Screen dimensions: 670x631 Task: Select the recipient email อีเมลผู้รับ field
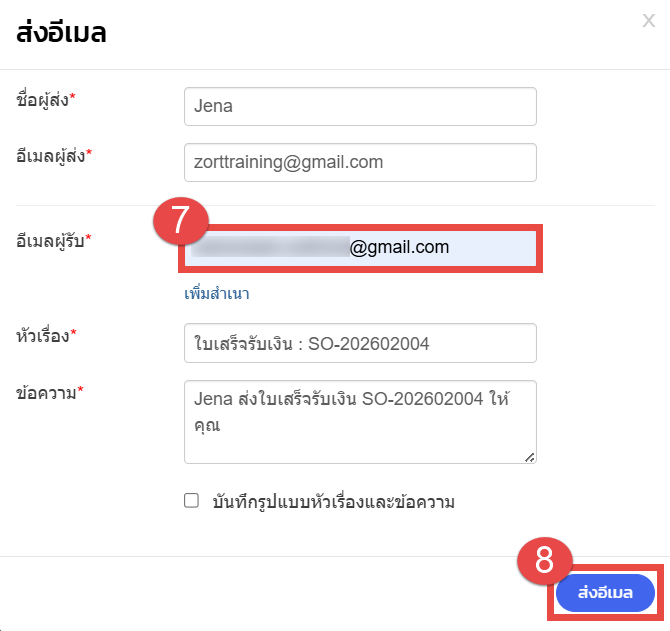click(x=360, y=247)
